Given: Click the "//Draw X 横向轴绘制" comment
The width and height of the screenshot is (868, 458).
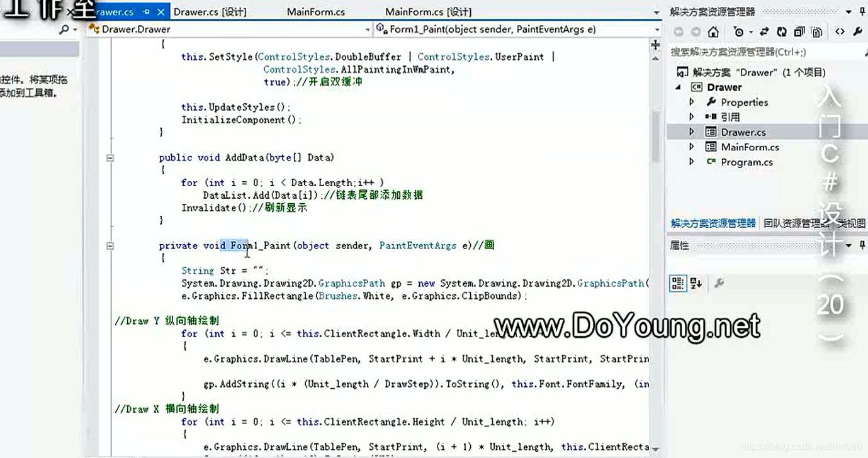Looking at the screenshot, I should click(167, 410).
